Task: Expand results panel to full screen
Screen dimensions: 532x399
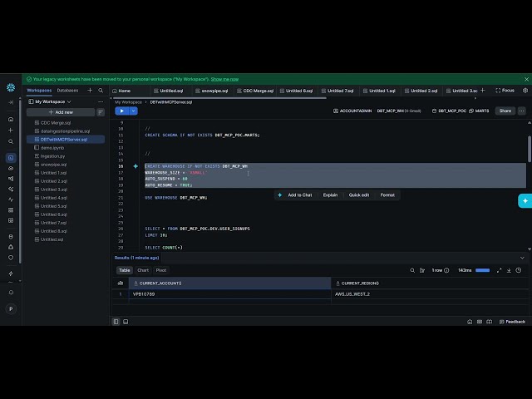Action: (x=499, y=270)
